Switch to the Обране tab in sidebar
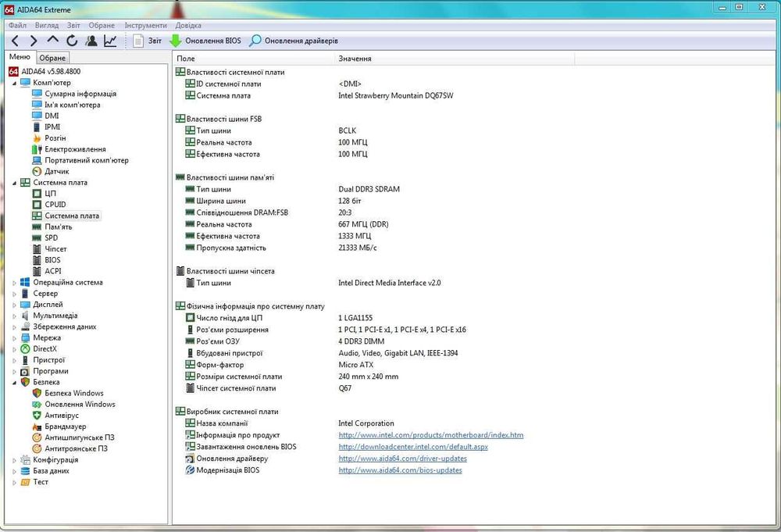This screenshot has height=532, width=781. [x=52, y=58]
